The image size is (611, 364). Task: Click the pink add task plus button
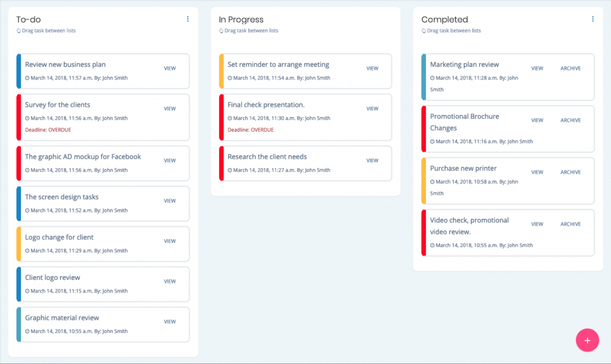(587, 340)
